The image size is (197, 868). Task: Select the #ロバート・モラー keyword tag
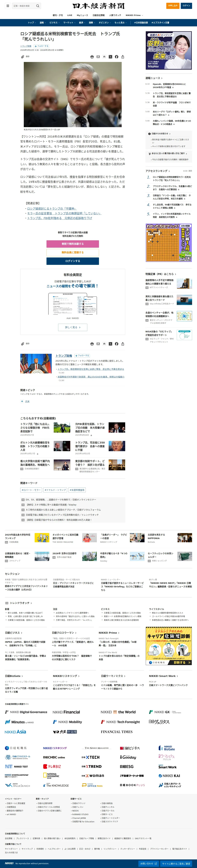click(31, 490)
